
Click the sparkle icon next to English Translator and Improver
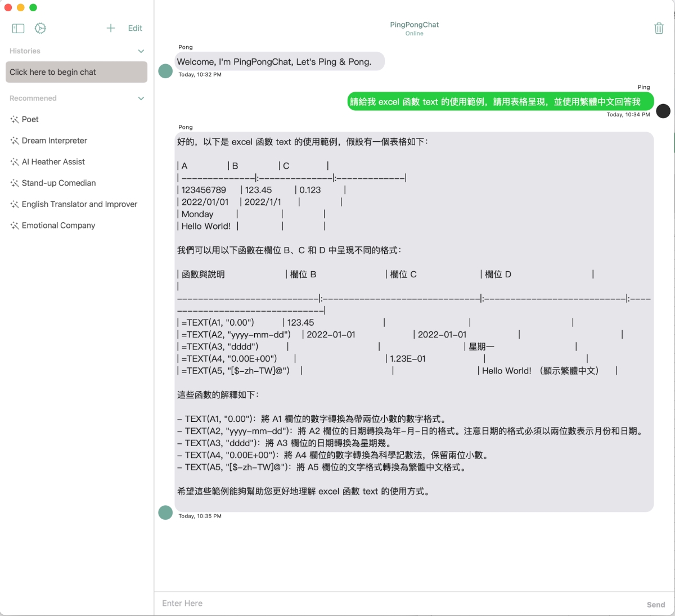click(15, 204)
